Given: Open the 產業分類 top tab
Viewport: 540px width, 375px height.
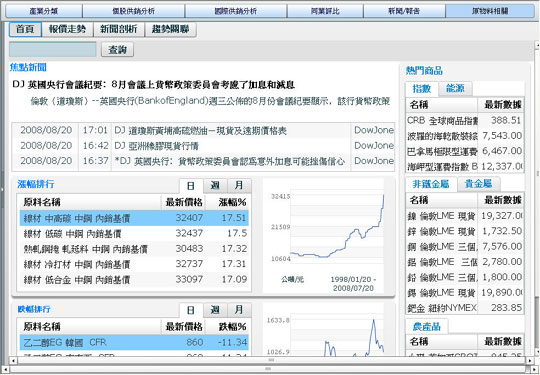Looking at the screenshot, I should pyautogui.click(x=44, y=11).
